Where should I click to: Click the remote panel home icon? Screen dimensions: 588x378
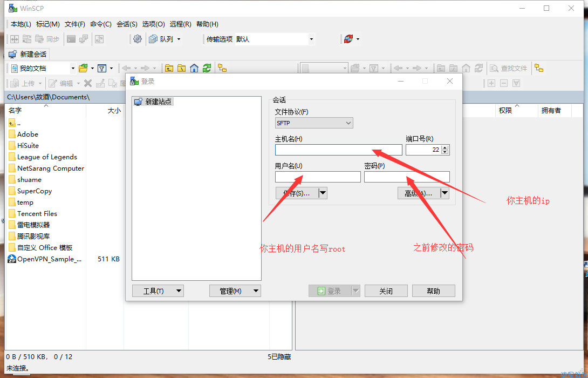(466, 69)
